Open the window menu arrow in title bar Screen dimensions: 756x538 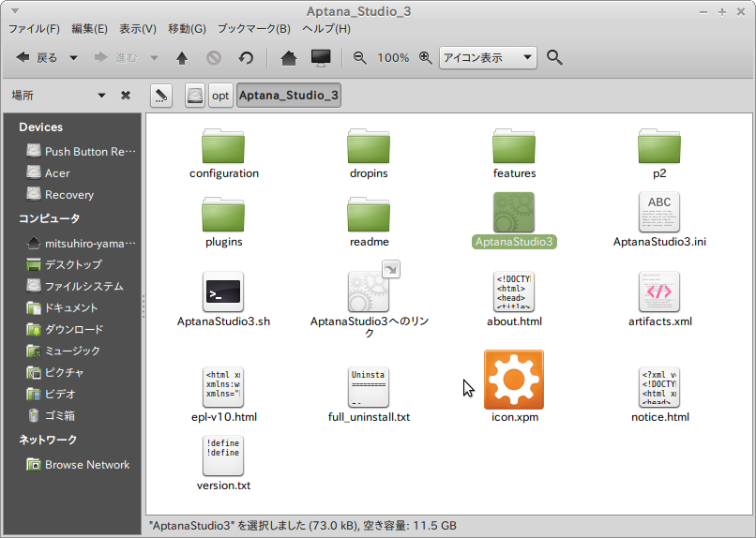coord(15,10)
